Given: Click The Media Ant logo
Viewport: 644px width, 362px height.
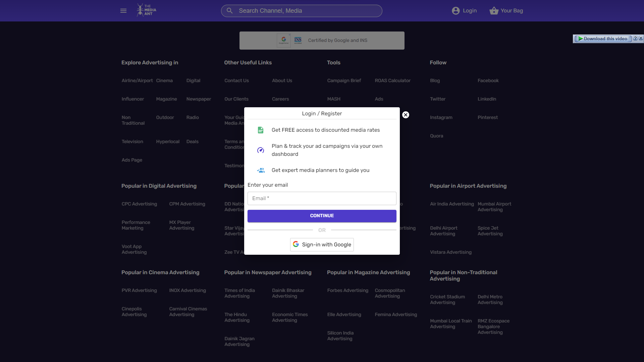Looking at the screenshot, I should coord(147,10).
